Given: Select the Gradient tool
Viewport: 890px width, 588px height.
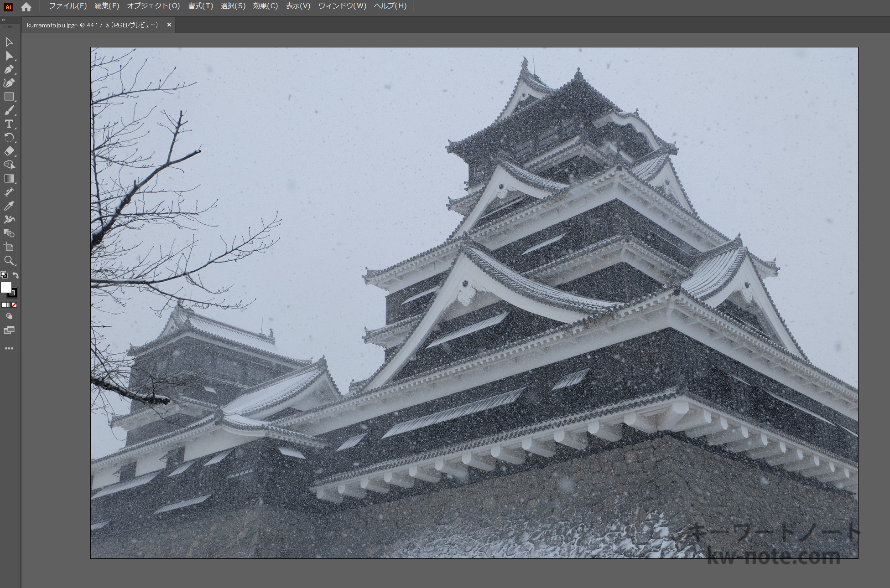Looking at the screenshot, I should click(9, 179).
